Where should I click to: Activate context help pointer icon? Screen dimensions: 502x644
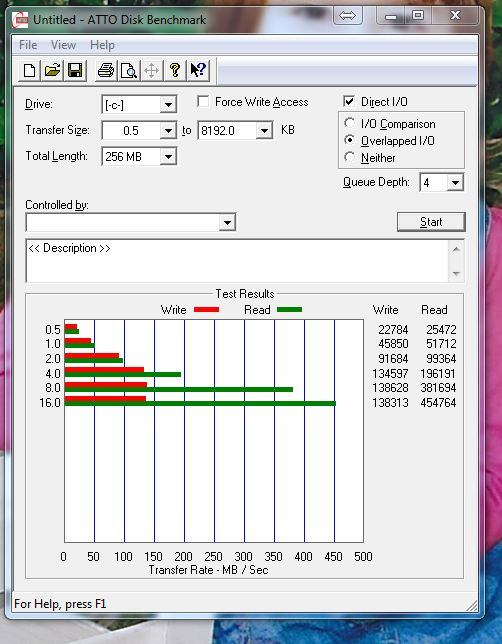click(x=198, y=70)
